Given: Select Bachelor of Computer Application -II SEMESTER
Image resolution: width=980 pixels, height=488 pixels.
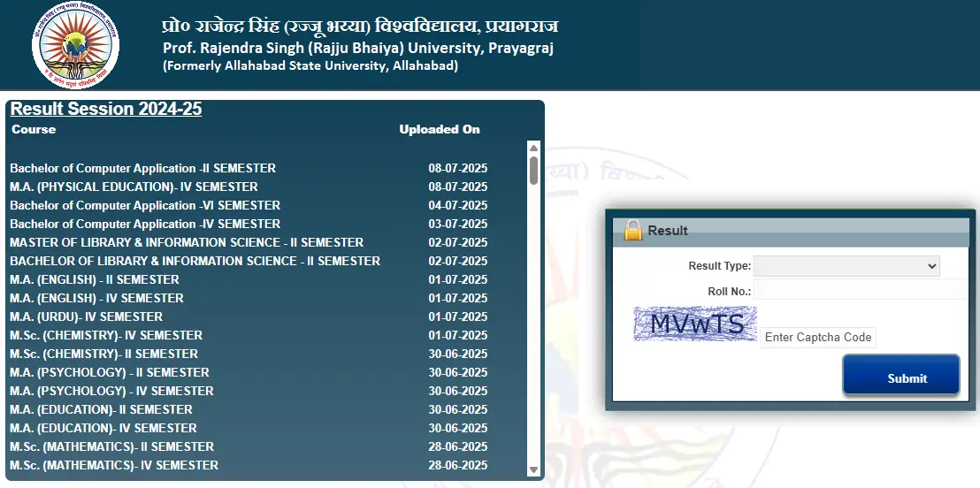Looking at the screenshot, I should (x=143, y=168).
